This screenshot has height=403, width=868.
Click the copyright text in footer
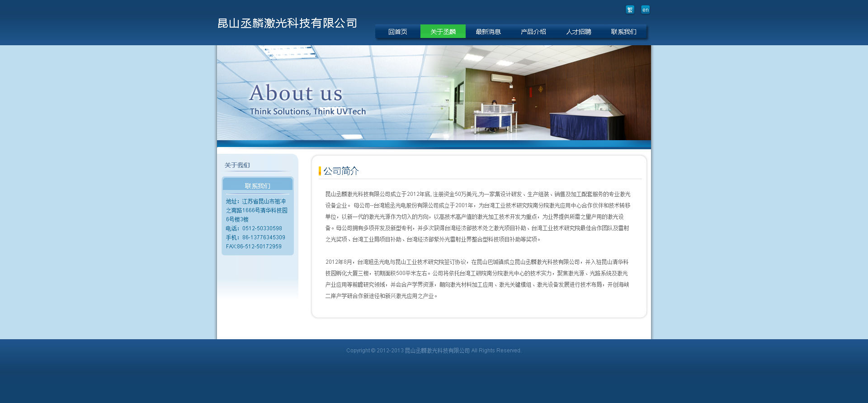point(434,351)
